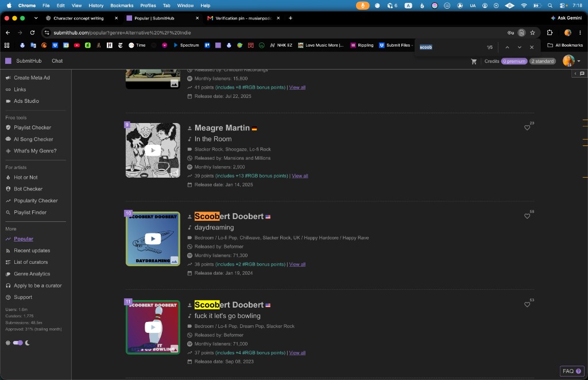Open the user avatar dropdown menu
The image size is (588, 380).
click(571, 61)
